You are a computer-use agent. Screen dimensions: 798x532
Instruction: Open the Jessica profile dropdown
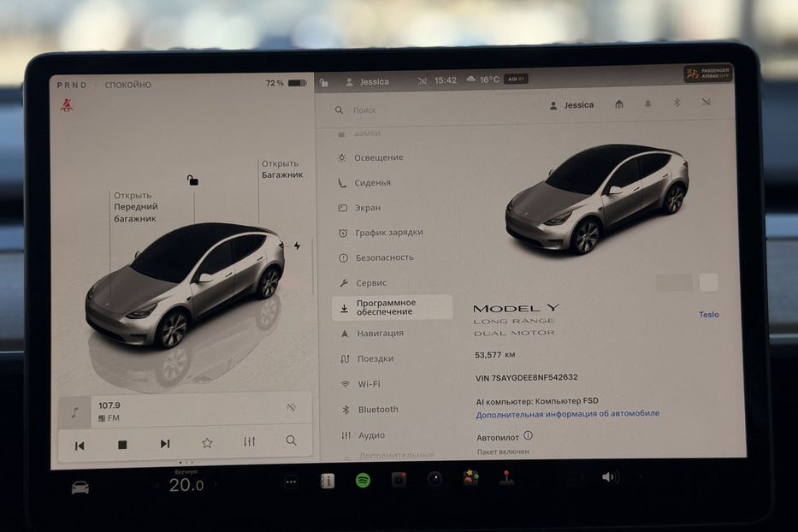[x=570, y=104]
